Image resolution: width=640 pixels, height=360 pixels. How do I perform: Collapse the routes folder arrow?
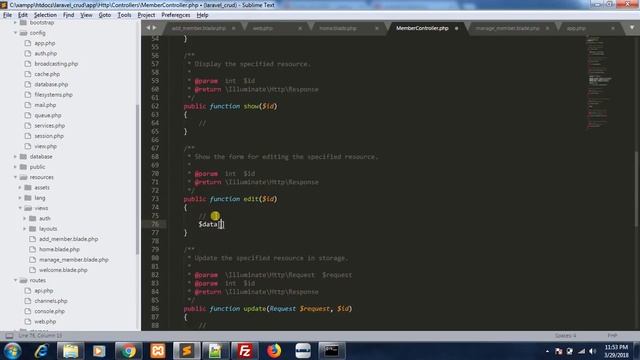point(16,280)
